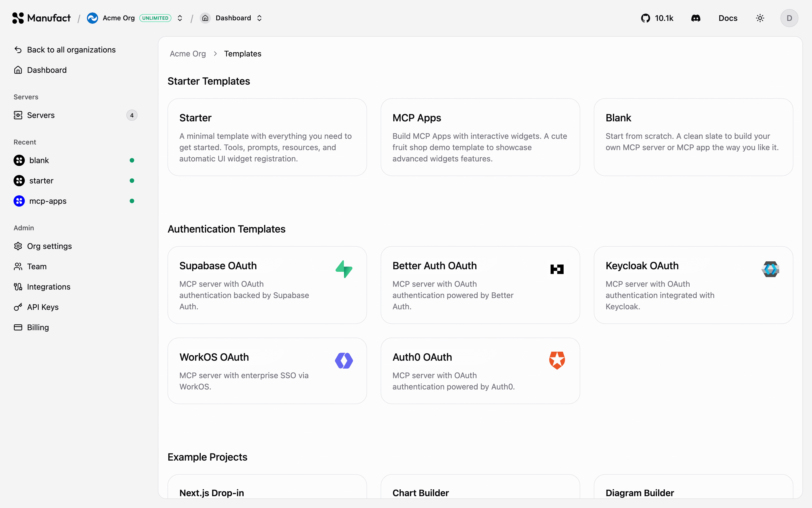The image size is (812, 508).
Task: Click the blue mcp-apps server icon
Action: point(19,201)
